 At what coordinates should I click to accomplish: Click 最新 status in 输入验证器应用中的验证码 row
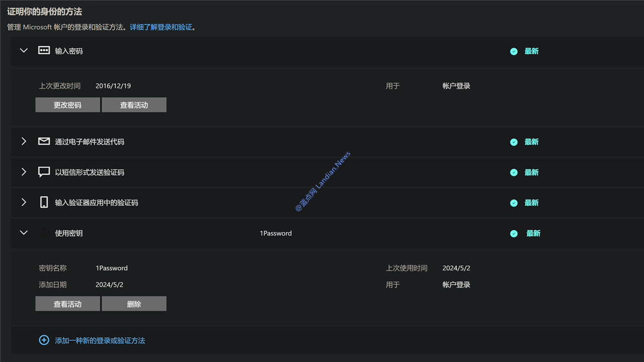click(531, 203)
